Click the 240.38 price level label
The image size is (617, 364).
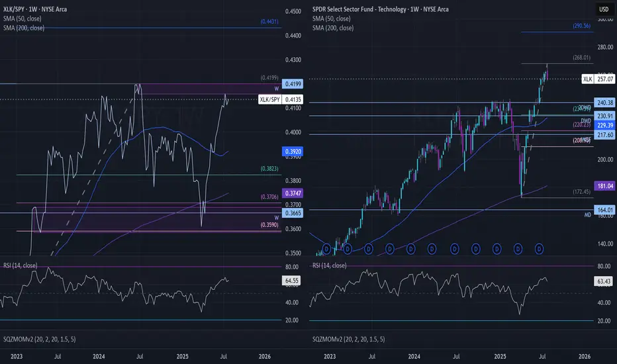[x=605, y=103]
